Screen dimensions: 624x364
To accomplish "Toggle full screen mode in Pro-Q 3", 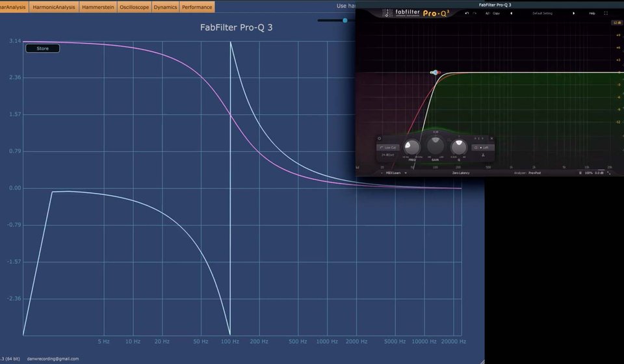I will (606, 13).
